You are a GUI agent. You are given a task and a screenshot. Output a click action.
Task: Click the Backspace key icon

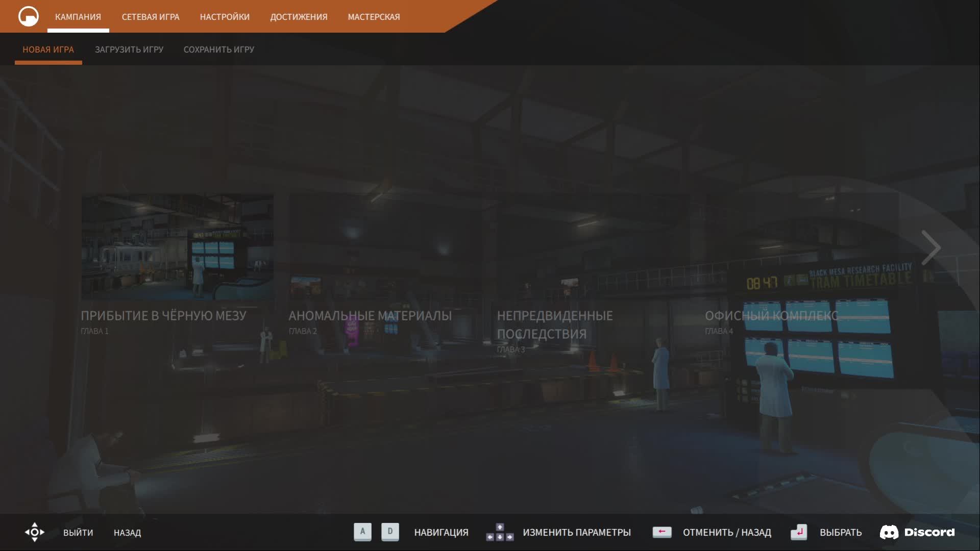point(662,532)
